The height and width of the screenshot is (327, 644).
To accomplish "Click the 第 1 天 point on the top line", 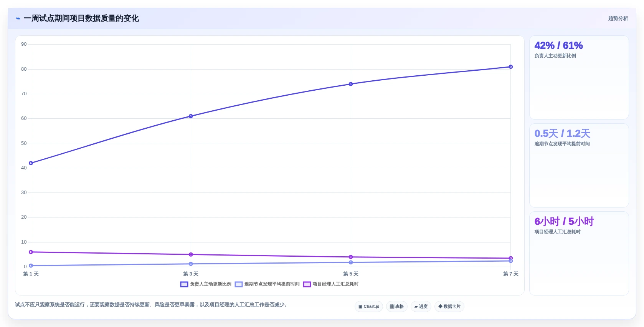I will pos(31,163).
